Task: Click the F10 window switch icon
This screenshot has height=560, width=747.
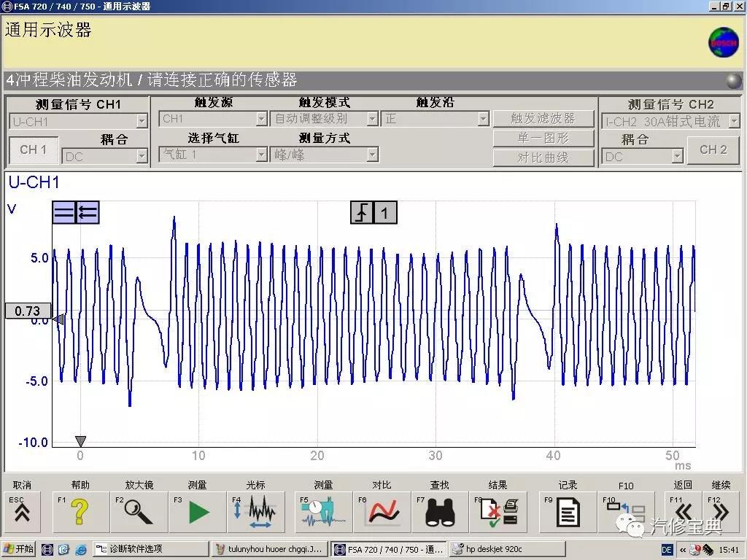Action: [626, 513]
